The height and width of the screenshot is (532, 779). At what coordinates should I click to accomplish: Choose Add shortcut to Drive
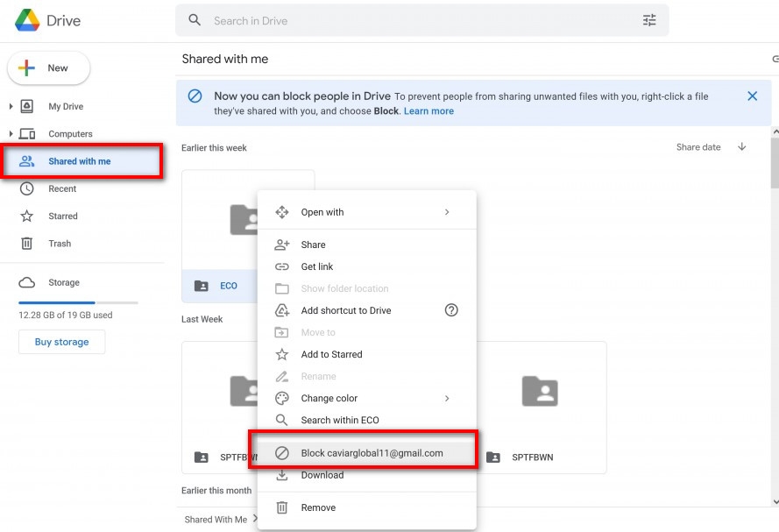366,310
